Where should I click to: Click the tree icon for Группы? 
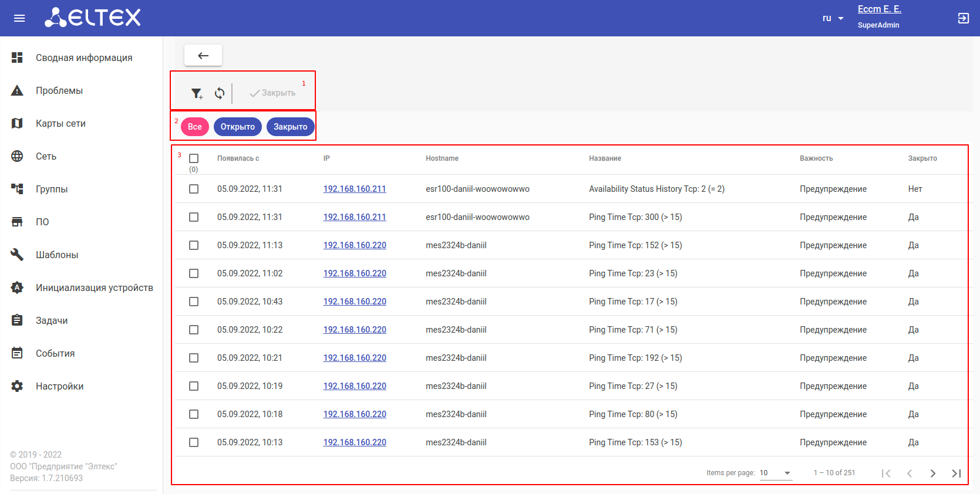[17, 189]
